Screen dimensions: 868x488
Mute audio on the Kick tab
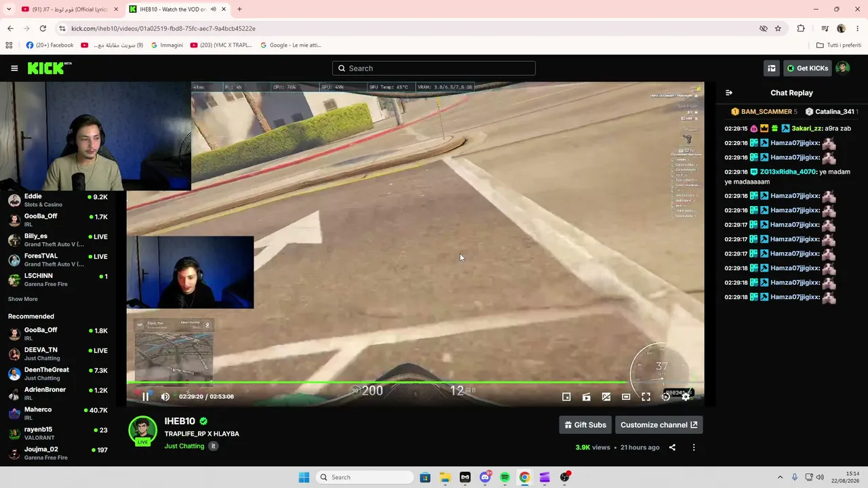click(213, 9)
